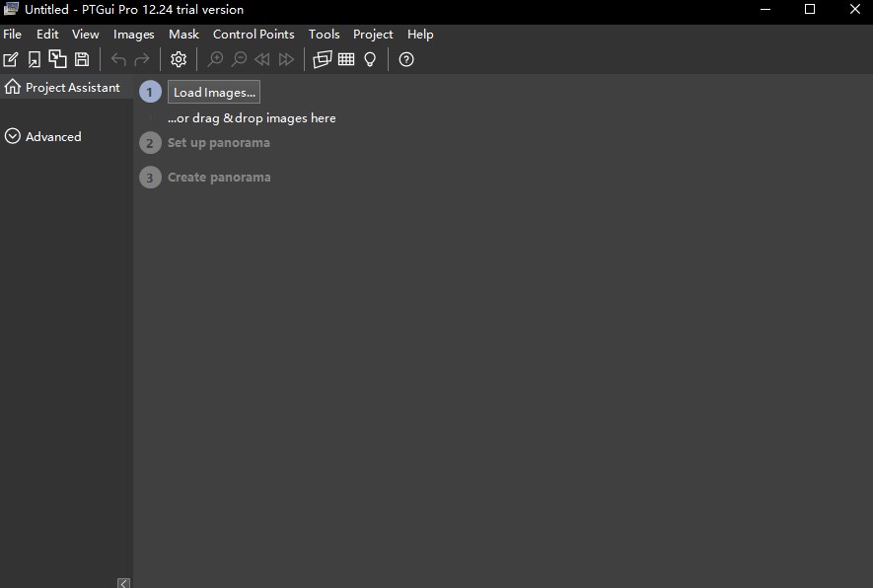Select the Project Assistant sidebar item

[63, 87]
